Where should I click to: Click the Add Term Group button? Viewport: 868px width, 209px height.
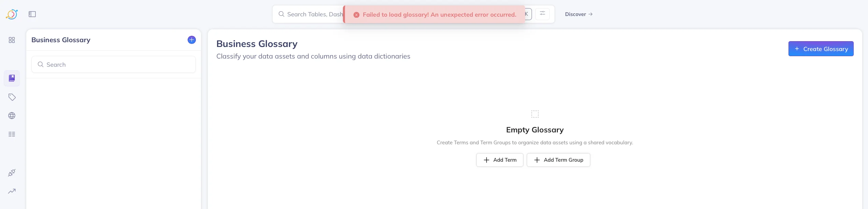coord(559,160)
